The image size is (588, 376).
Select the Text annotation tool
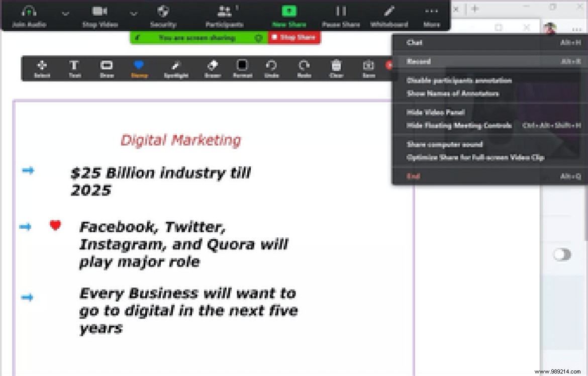(74, 68)
